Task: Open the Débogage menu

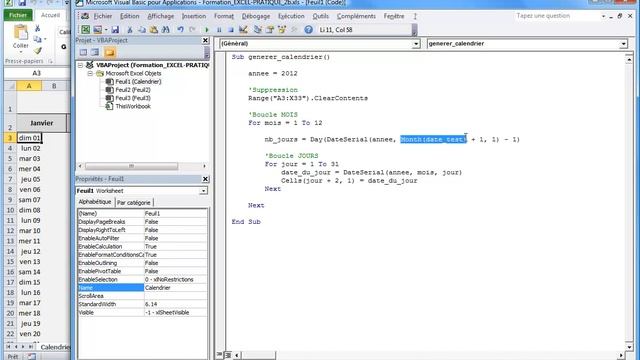Action: [x=256, y=16]
